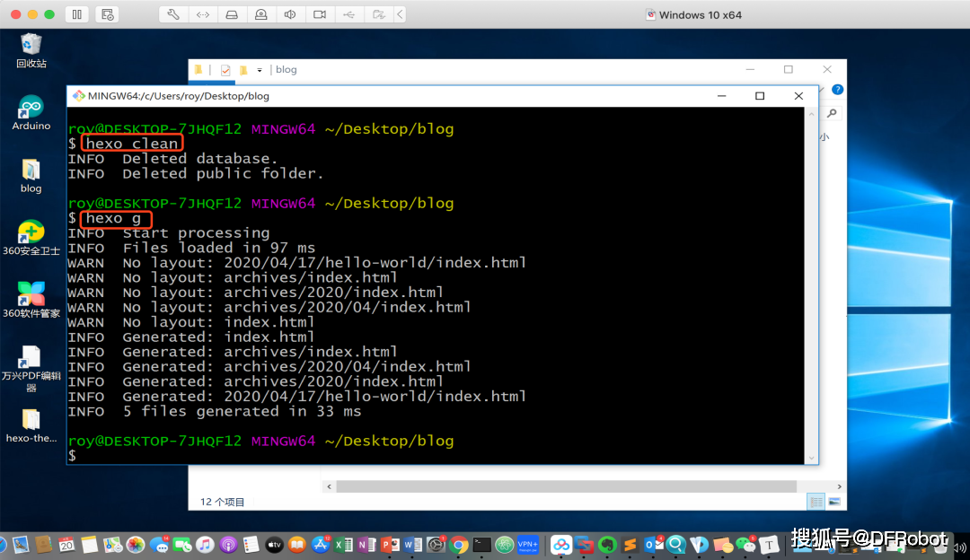The width and height of the screenshot is (970, 560).
Task: Open FaceTime in the Dock
Action: point(181,545)
